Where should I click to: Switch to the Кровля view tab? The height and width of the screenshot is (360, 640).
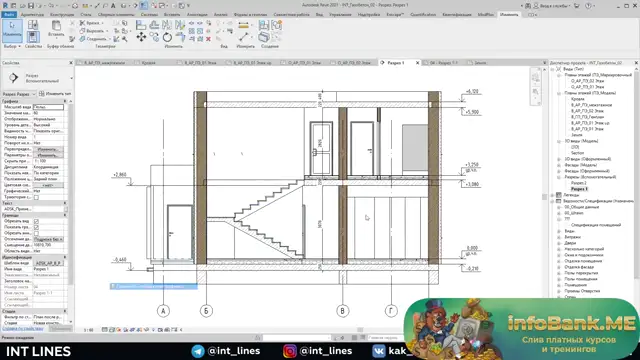(x=149, y=63)
